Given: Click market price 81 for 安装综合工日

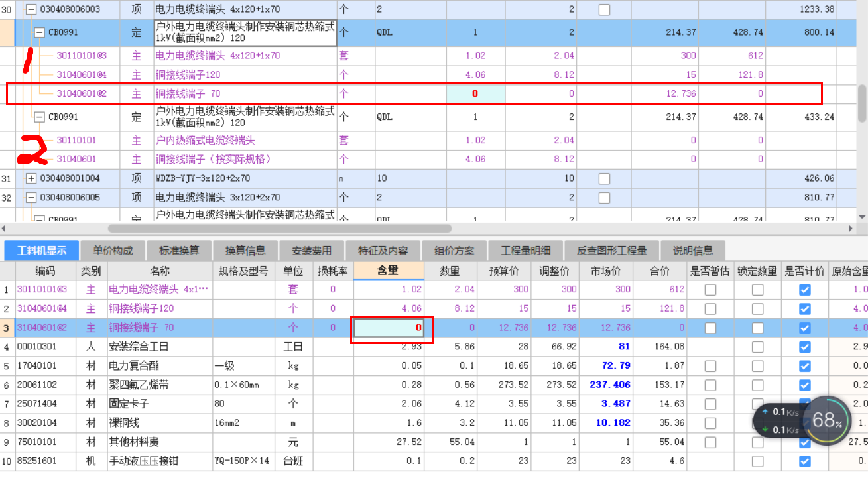Looking at the screenshot, I should pyautogui.click(x=624, y=347).
